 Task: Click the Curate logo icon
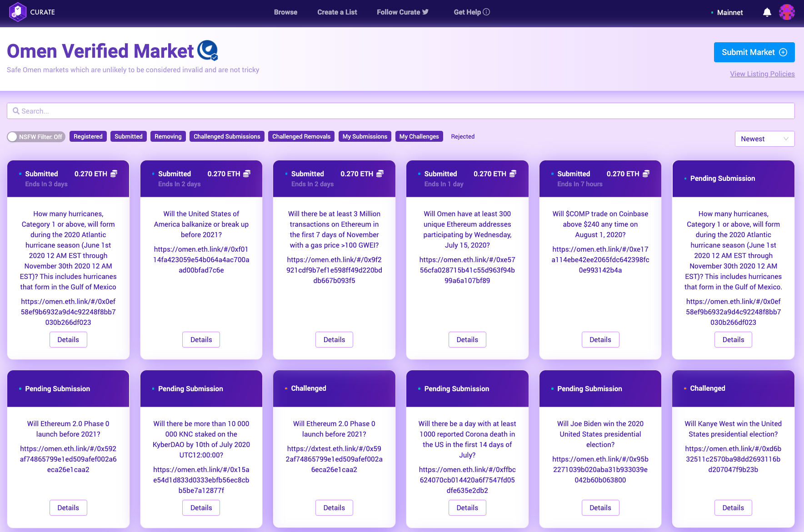[x=18, y=12]
